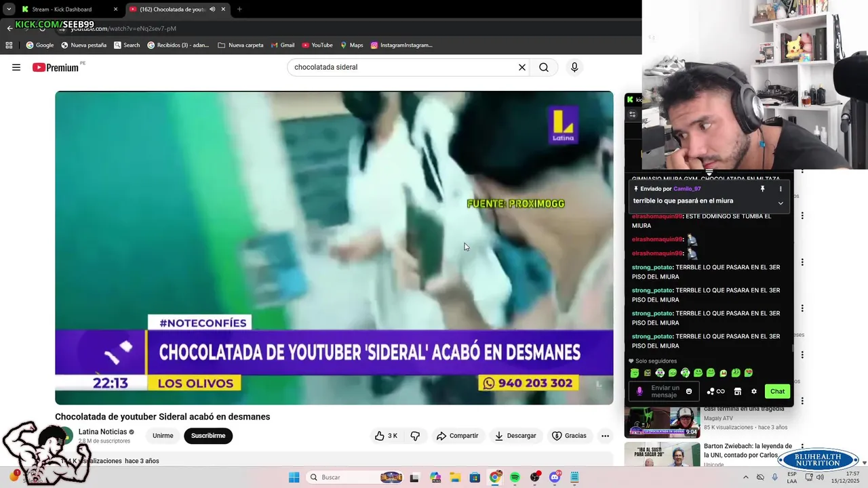868x488 pixels.
Task: Open the Nueva carpeta bookmark folder
Action: point(241,45)
